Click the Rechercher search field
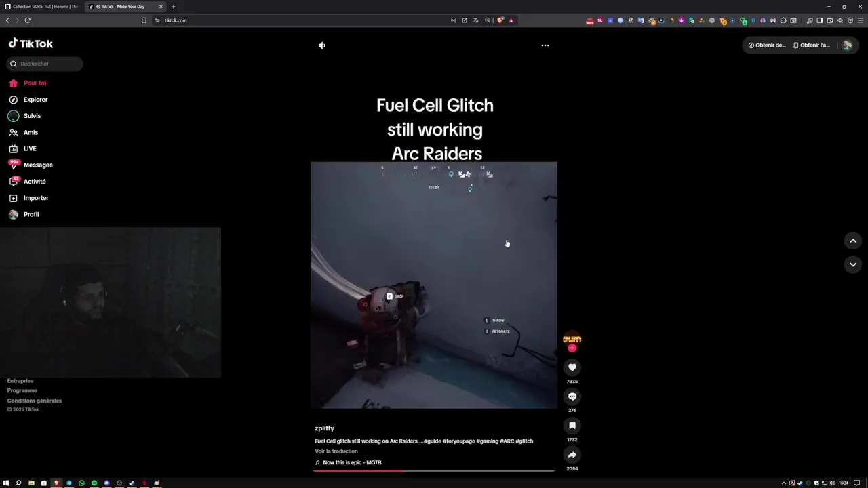 pos(45,64)
